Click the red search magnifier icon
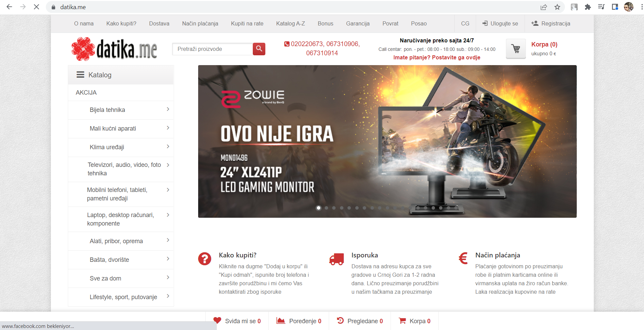644x330 pixels. (x=259, y=49)
